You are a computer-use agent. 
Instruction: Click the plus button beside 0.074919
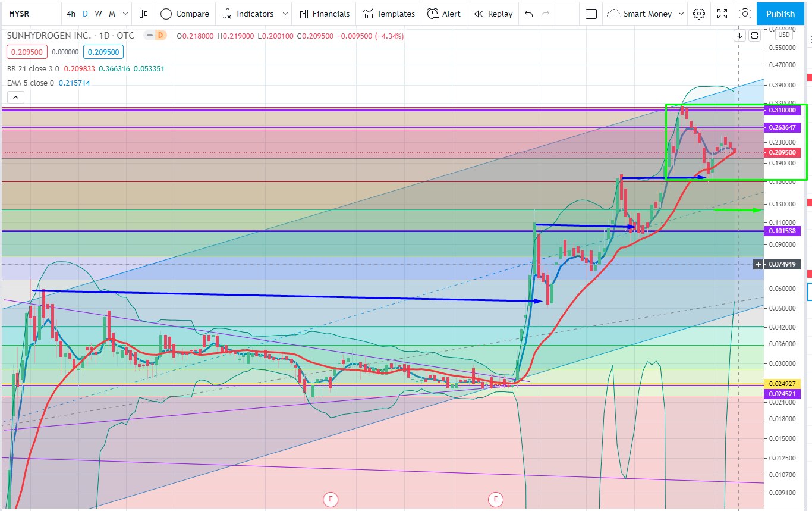tap(759, 264)
